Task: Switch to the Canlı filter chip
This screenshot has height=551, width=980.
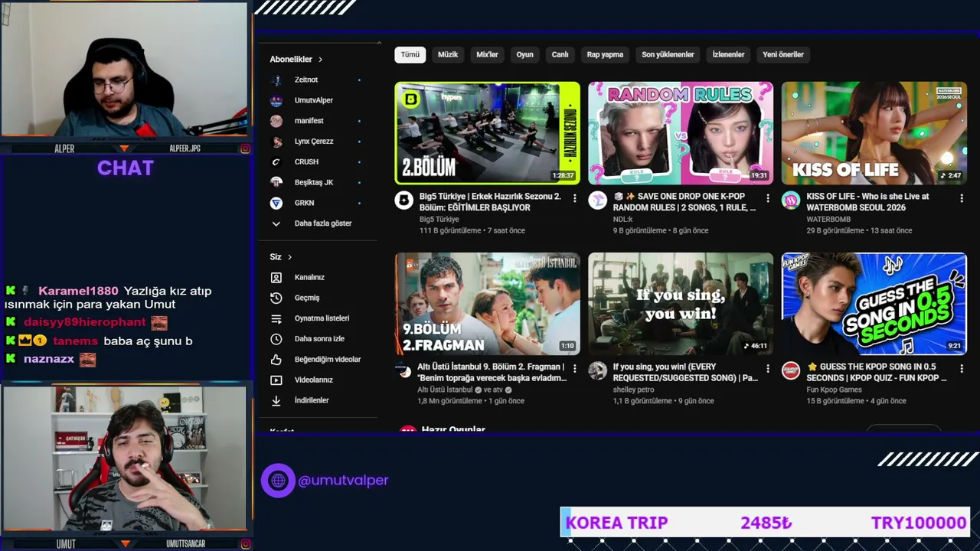Action: click(x=560, y=54)
